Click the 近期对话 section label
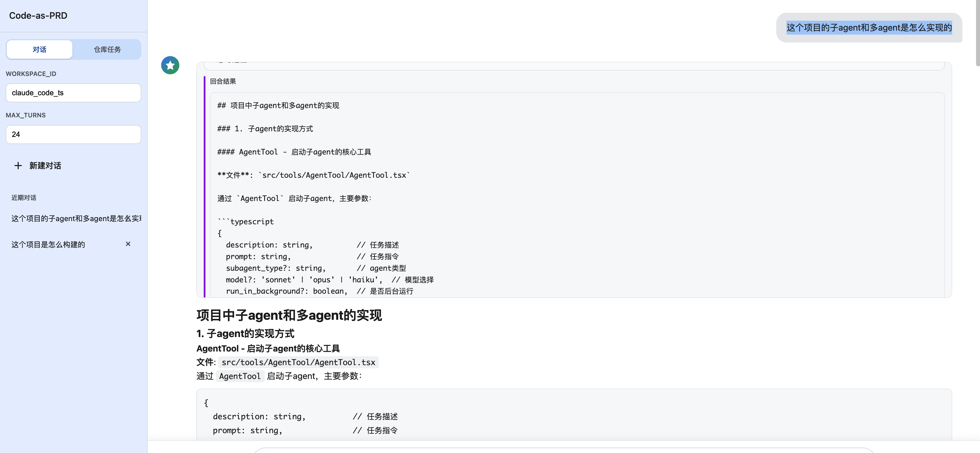 pyautogui.click(x=23, y=197)
